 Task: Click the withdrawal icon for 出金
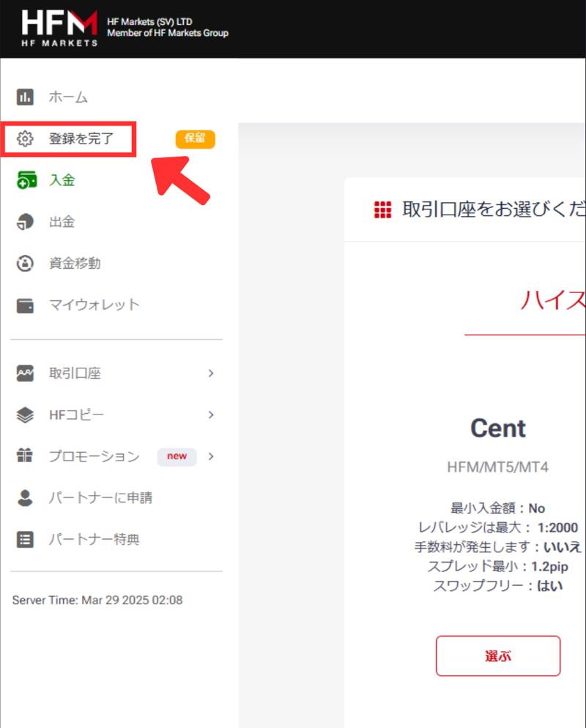(x=25, y=221)
